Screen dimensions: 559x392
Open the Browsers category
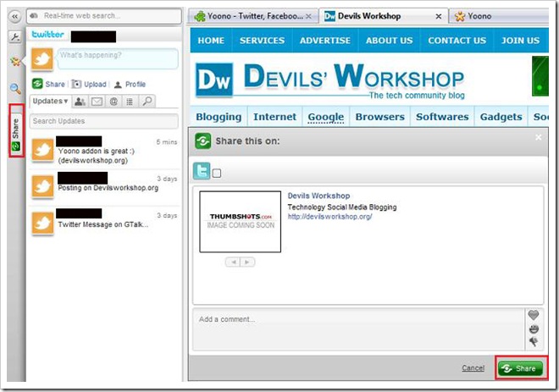click(x=379, y=117)
